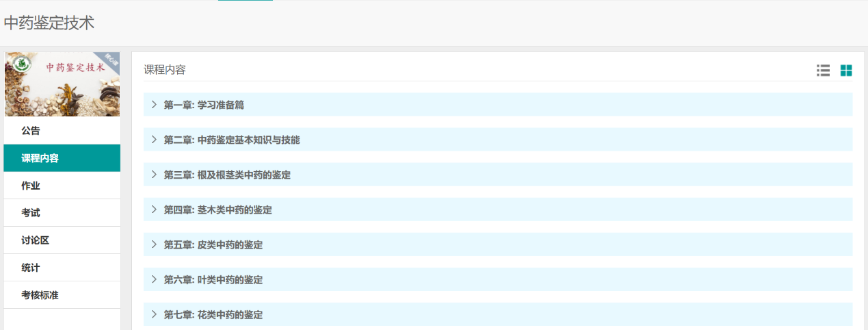Switch to grid view layout icon
The width and height of the screenshot is (868, 330).
tap(846, 70)
